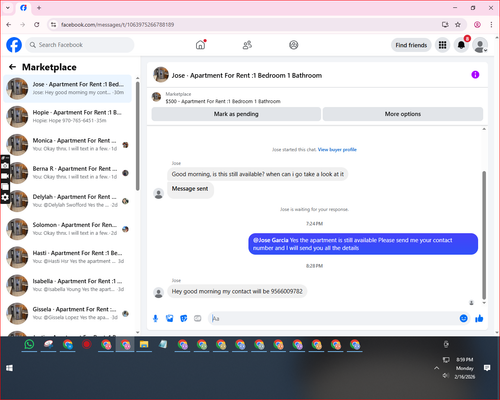The height and width of the screenshot is (400, 500).
Task: Open the Windows notification center
Action: pos(487,368)
